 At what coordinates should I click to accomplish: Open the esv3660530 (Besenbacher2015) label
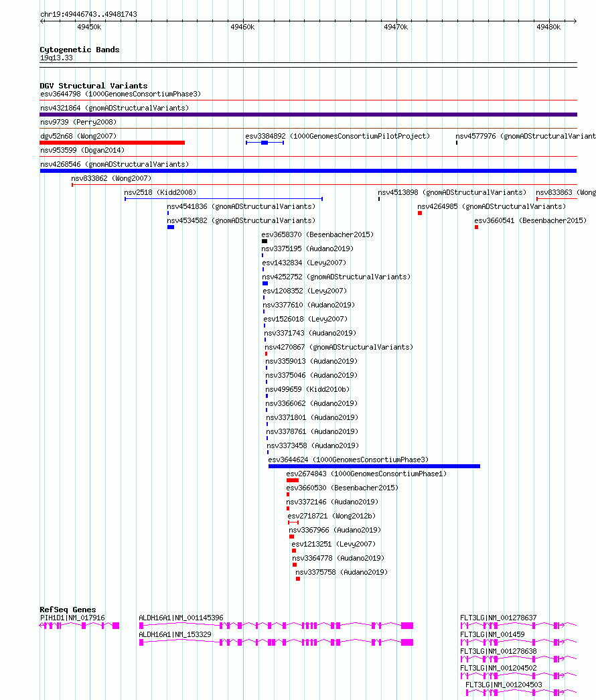342,488
